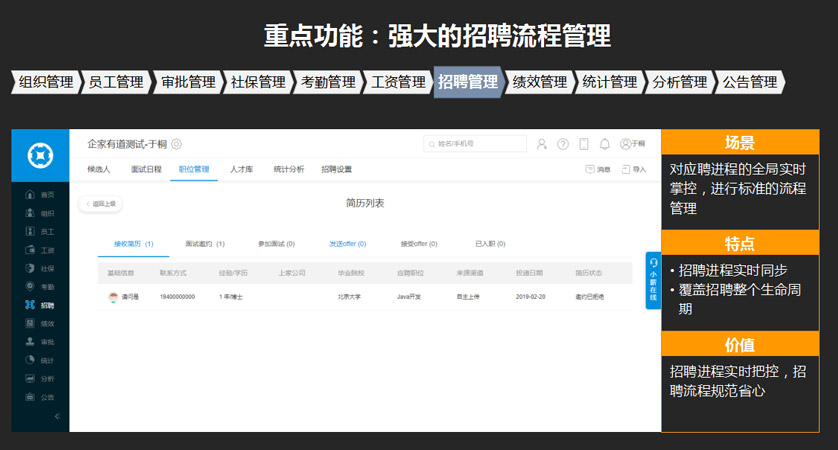This screenshot has width=838, height=450.
Task: Click the 导入 import button
Action: pos(635,170)
